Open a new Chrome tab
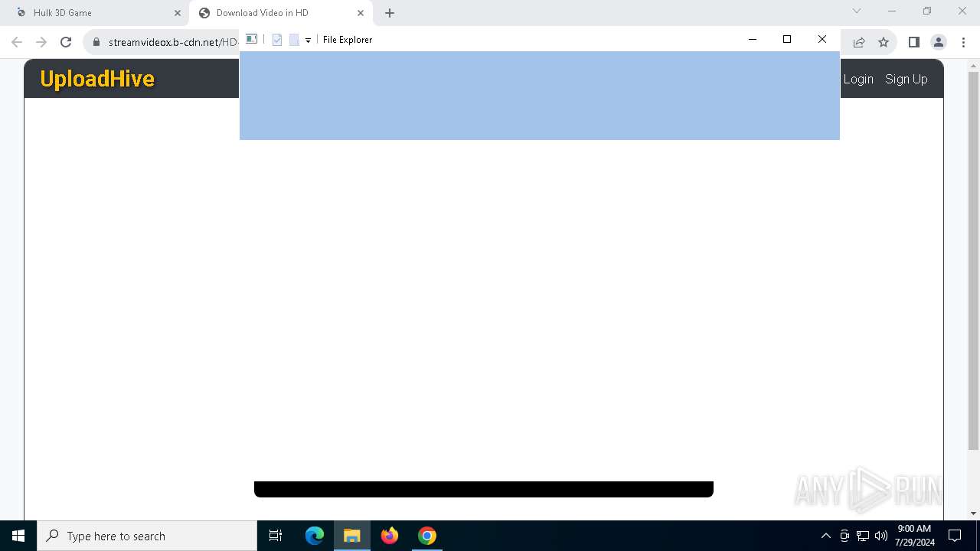Image resolution: width=980 pixels, height=551 pixels. (x=390, y=13)
